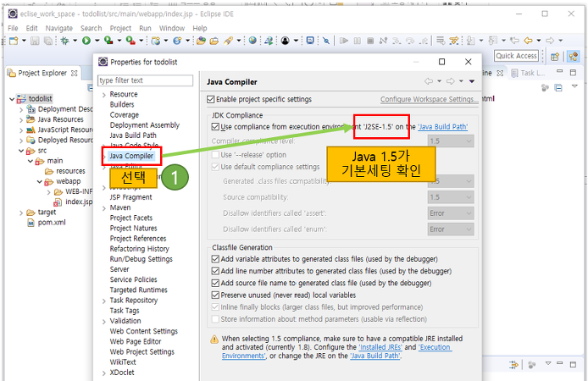Select Java Build Path in properties list
Viewport: 588px width, 381px height.
(133, 135)
